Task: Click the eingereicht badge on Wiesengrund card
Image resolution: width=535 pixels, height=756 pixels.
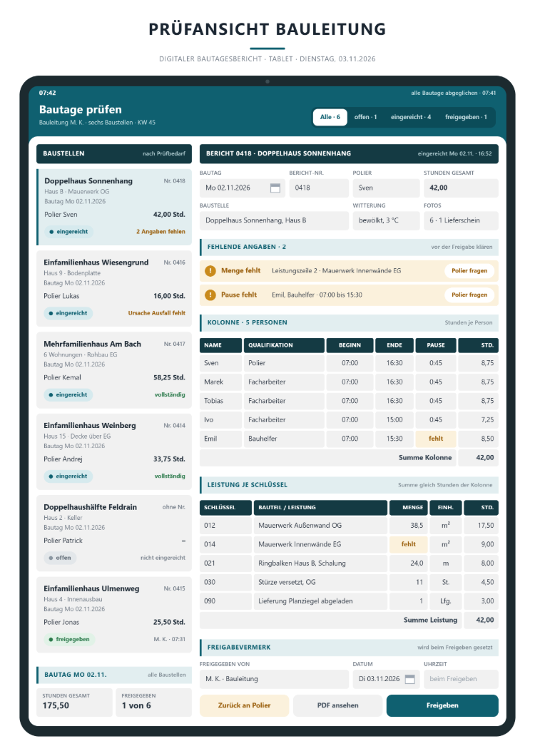Action: pos(68,313)
